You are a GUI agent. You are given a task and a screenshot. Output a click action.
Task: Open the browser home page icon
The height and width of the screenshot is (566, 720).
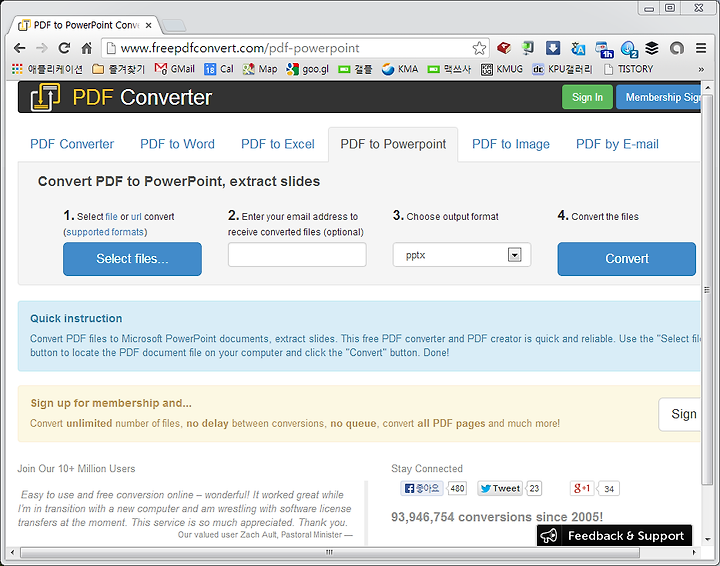(87, 48)
